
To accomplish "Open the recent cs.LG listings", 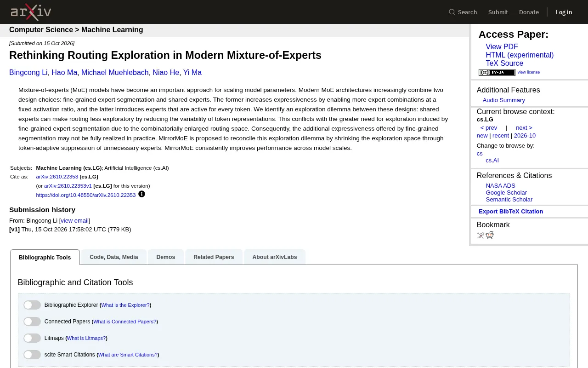I will click(x=501, y=136).
